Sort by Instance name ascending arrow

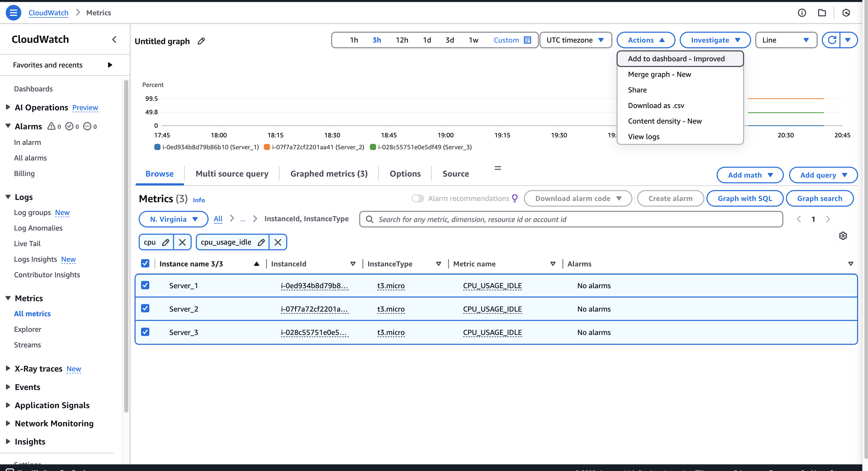(256, 264)
